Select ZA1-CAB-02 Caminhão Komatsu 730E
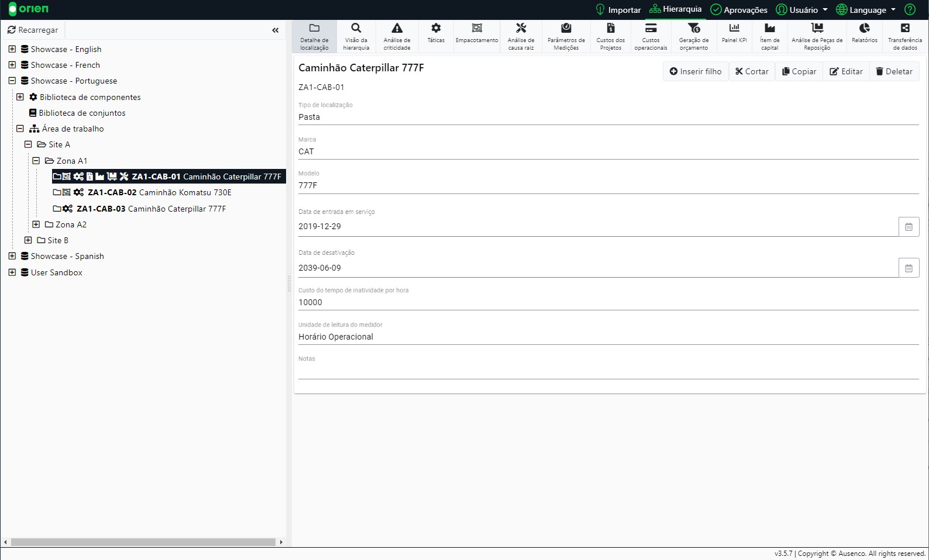The image size is (929, 560). coord(142,192)
